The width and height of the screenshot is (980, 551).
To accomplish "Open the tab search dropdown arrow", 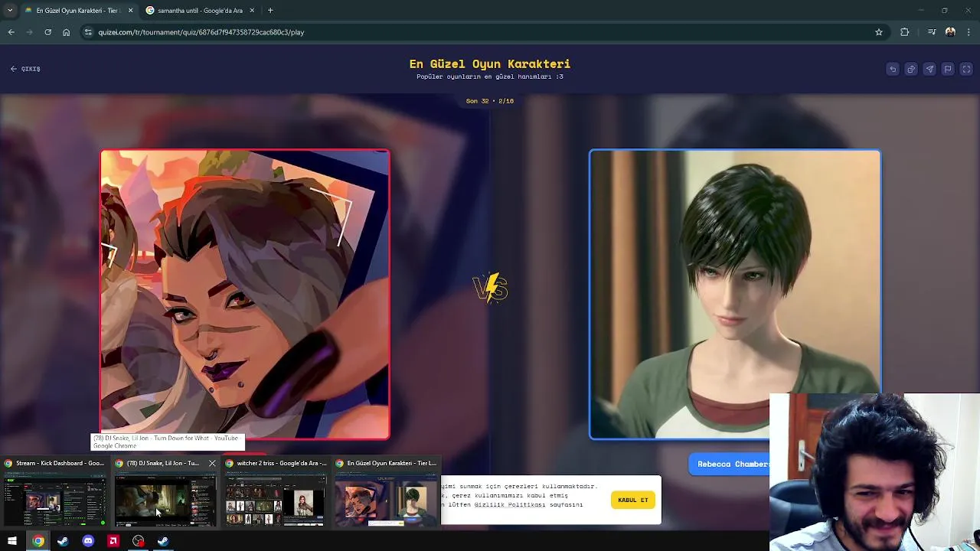I will point(9,11).
